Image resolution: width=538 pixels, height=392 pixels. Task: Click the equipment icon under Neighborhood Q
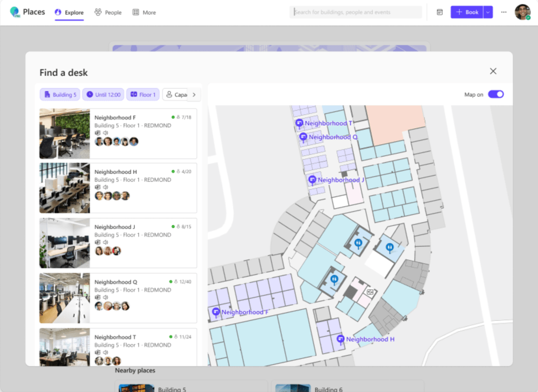(x=97, y=297)
